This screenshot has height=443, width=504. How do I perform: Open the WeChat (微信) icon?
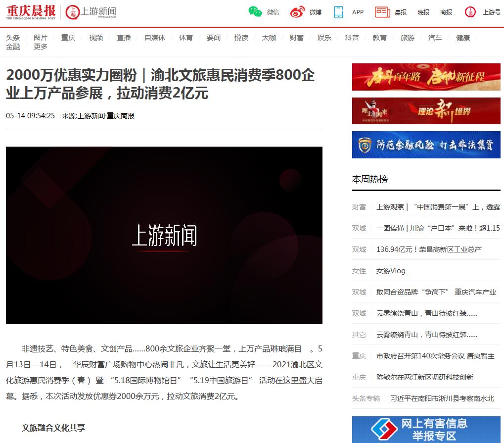(255, 12)
